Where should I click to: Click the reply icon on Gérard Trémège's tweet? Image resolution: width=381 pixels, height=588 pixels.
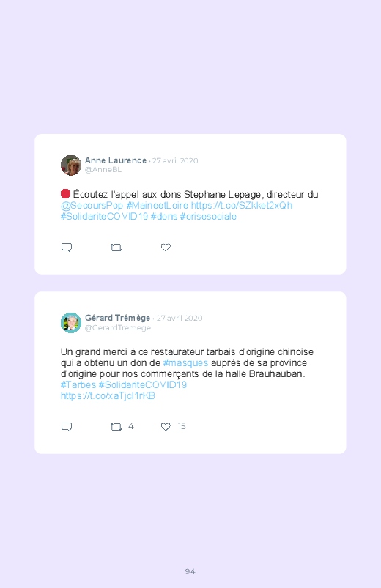(67, 427)
